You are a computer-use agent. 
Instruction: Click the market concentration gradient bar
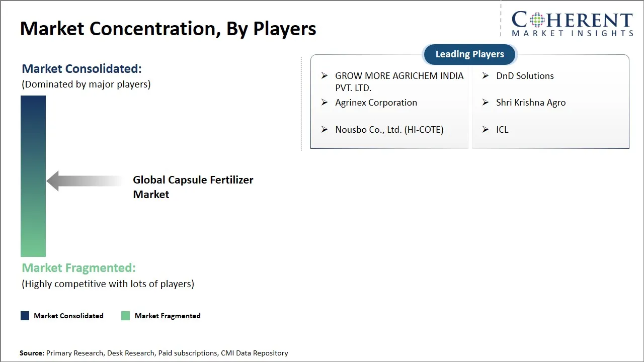coord(33,176)
